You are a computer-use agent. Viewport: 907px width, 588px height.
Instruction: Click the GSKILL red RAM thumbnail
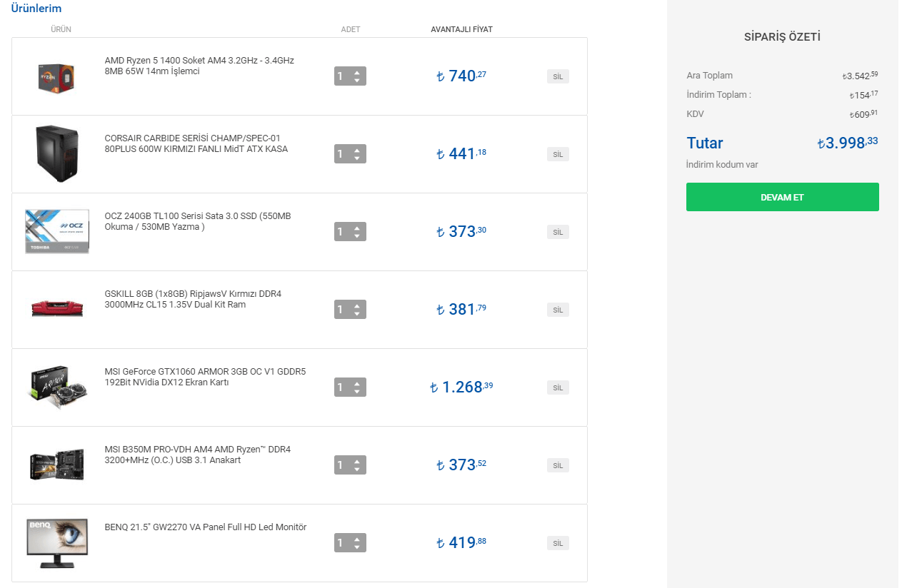coord(57,308)
